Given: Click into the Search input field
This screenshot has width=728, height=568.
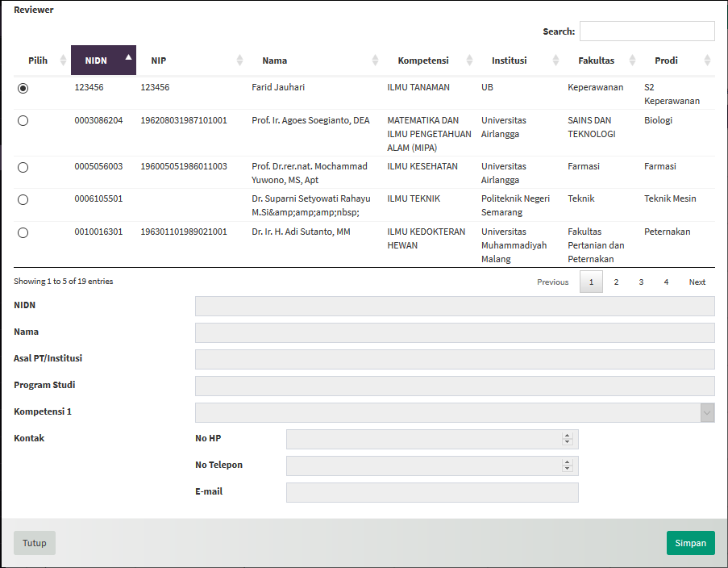Looking at the screenshot, I should (647, 31).
